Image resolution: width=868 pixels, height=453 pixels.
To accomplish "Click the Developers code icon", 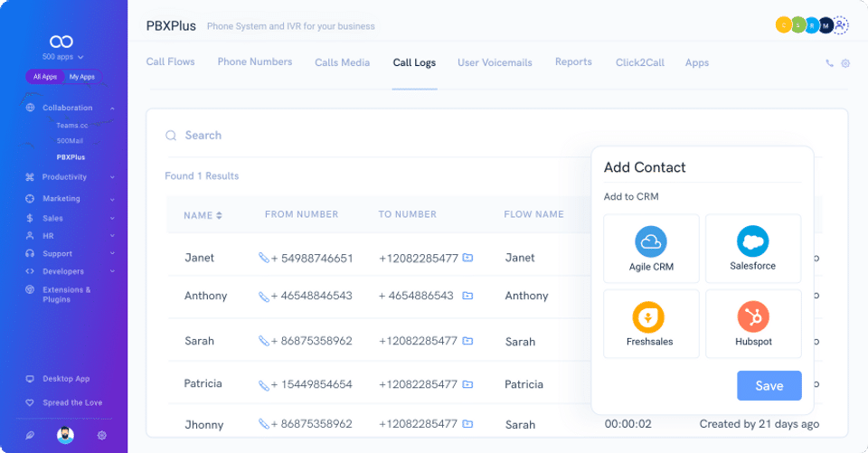I will coord(30,271).
